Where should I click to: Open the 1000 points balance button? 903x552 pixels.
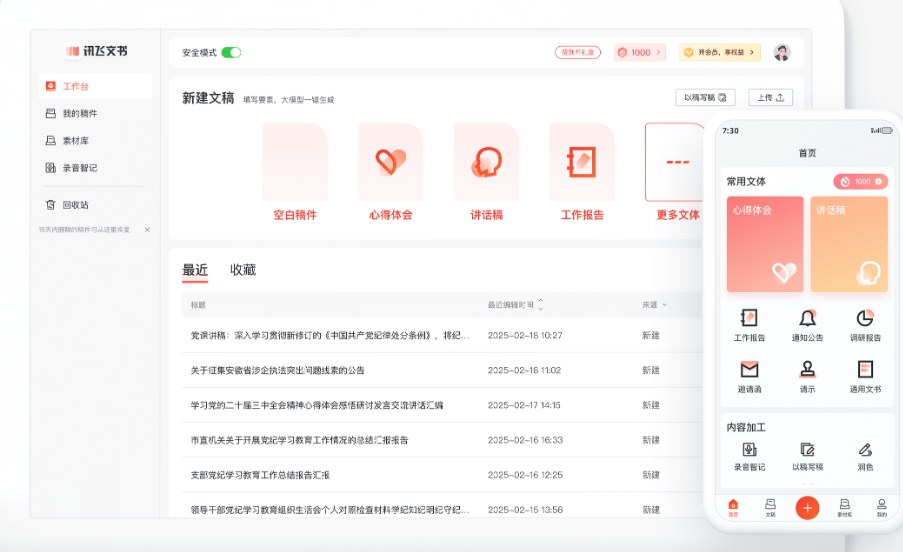point(640,52)
